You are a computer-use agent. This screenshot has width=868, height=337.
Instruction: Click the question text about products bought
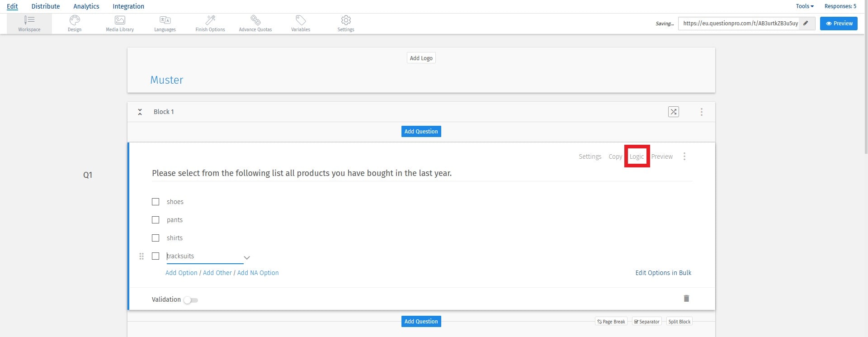click(x=302, y=173)
